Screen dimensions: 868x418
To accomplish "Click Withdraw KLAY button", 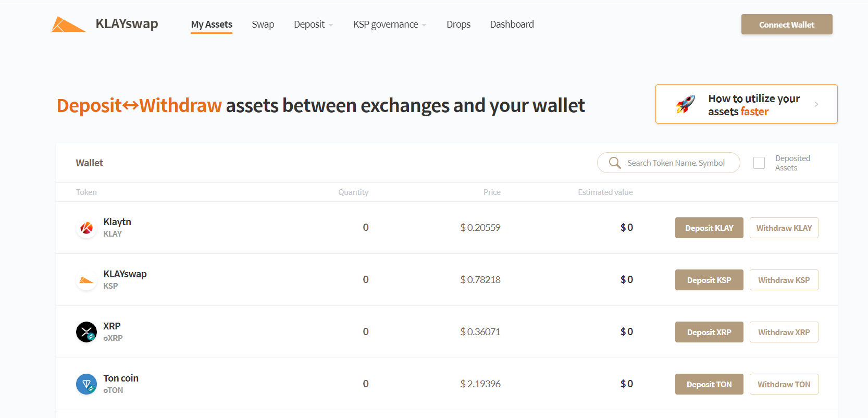I will click(x=784, y=228).
